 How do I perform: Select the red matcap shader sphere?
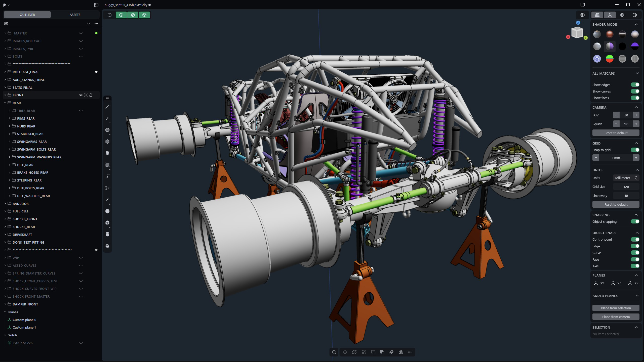click(x=610, y=34)
